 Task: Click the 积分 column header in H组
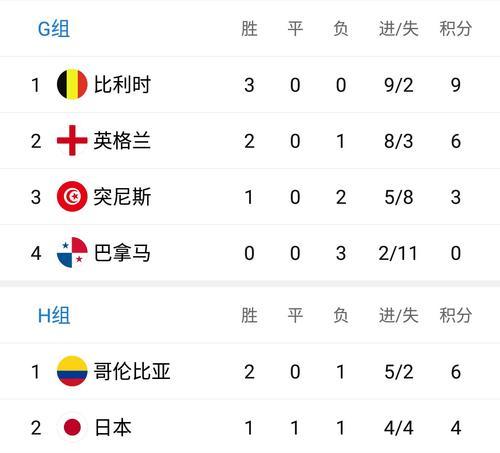[x=455, y=315]
